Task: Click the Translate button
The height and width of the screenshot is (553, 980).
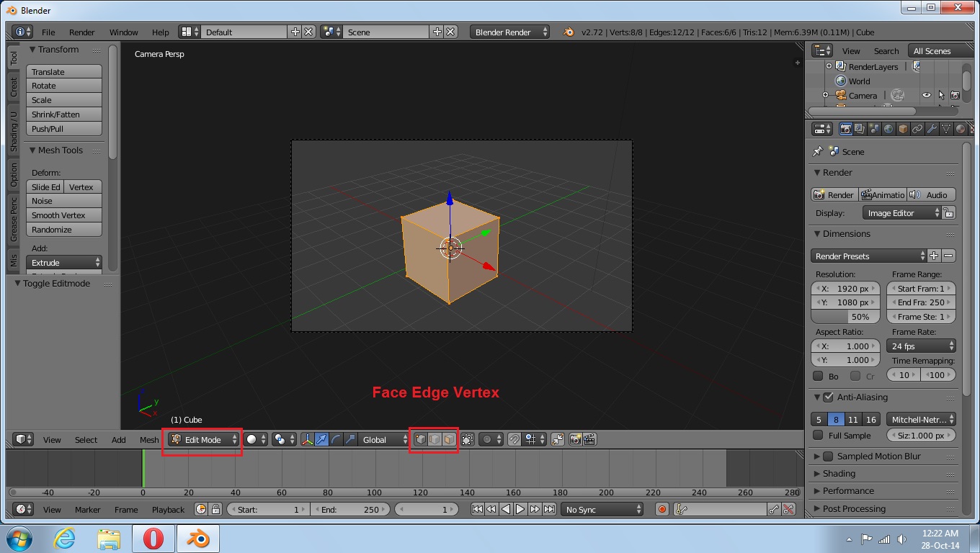Action: pos(64,71)
